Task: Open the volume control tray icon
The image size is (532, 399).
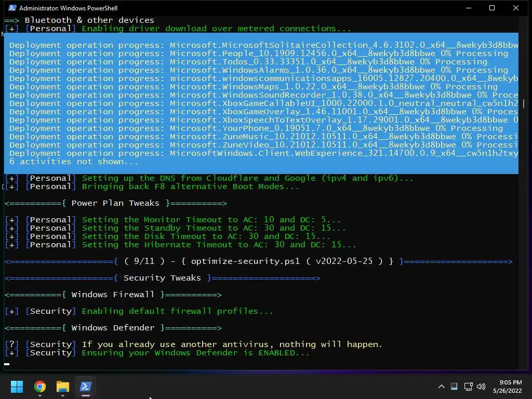Action: [481, 387]
